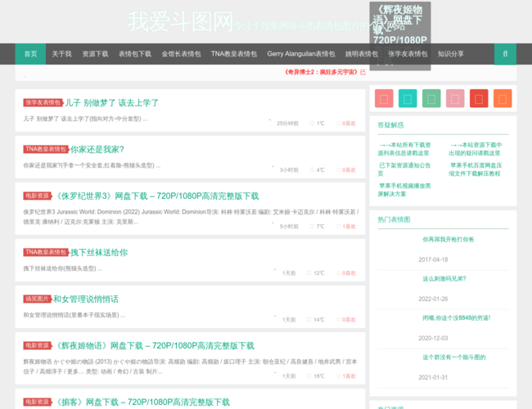Image resolution: width=532 pixels, height=409 pixels.
Task: Open the 知识分享 navigation item
Action: coord(451,54)
